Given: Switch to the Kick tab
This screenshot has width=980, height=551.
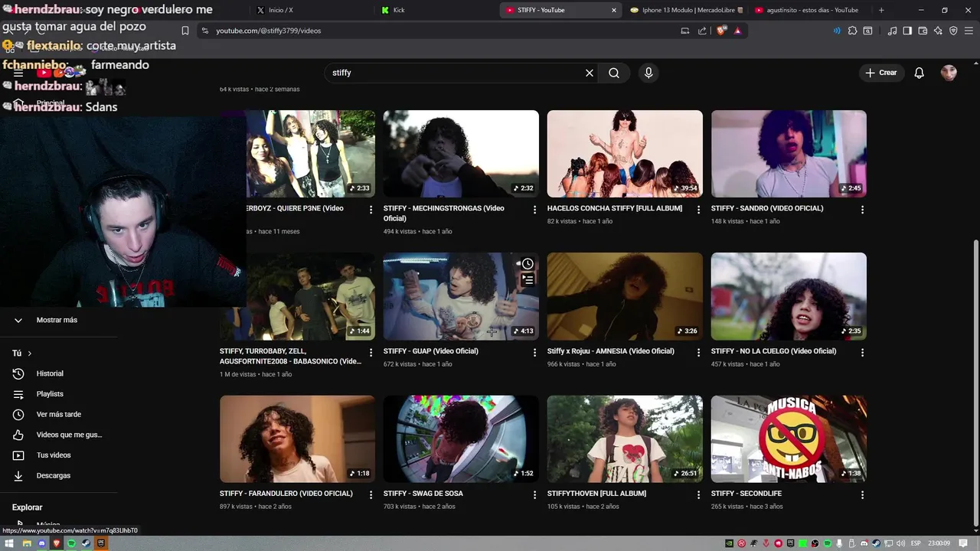Looking at the screenshot, I should [x=436, y=10].
